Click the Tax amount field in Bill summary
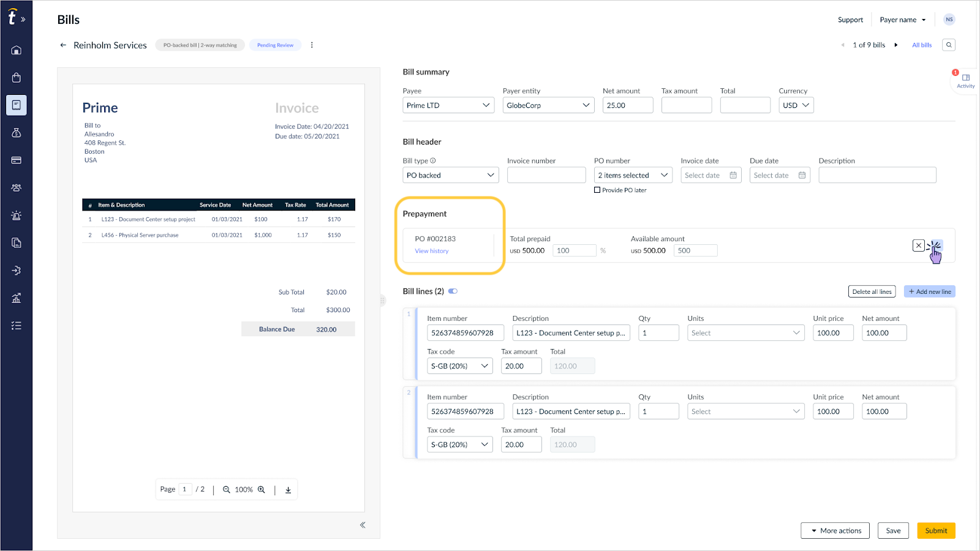Image resolution: width=980 pixels, height=551 pixels. pyautogui.click(x=687, y=105)
